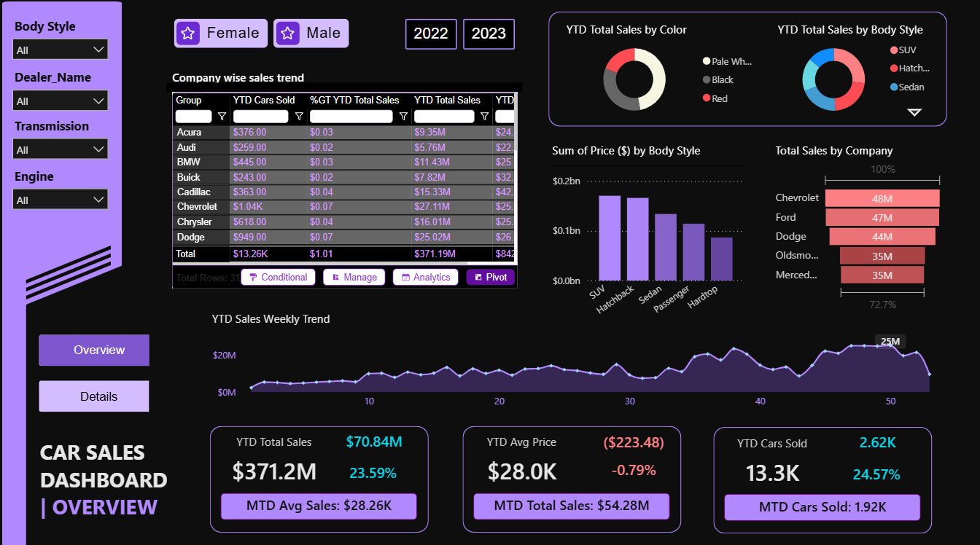Click the Oldsmobile 35M funnel bar
Viewport: 980px width, 545px height.
click(x=882, y=256)
